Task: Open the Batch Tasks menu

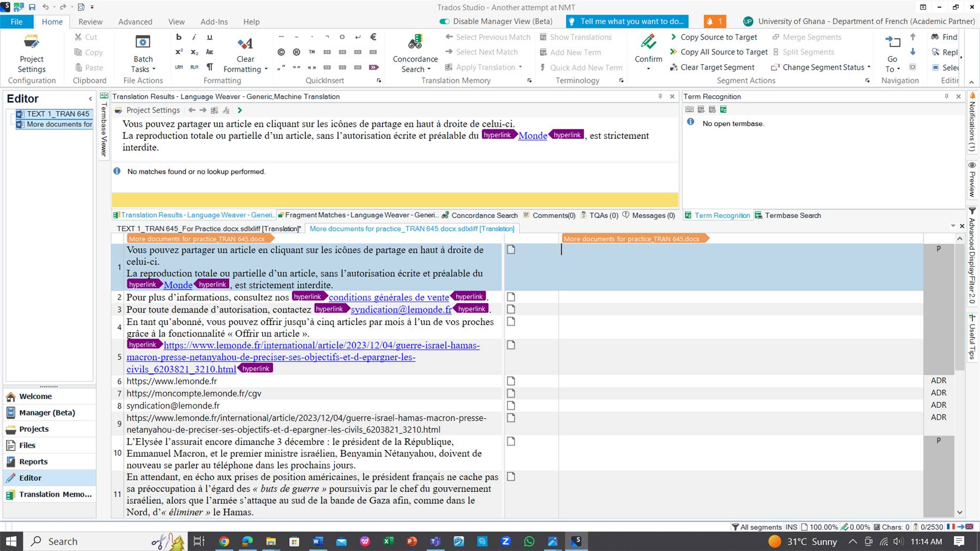Action: 143,53
